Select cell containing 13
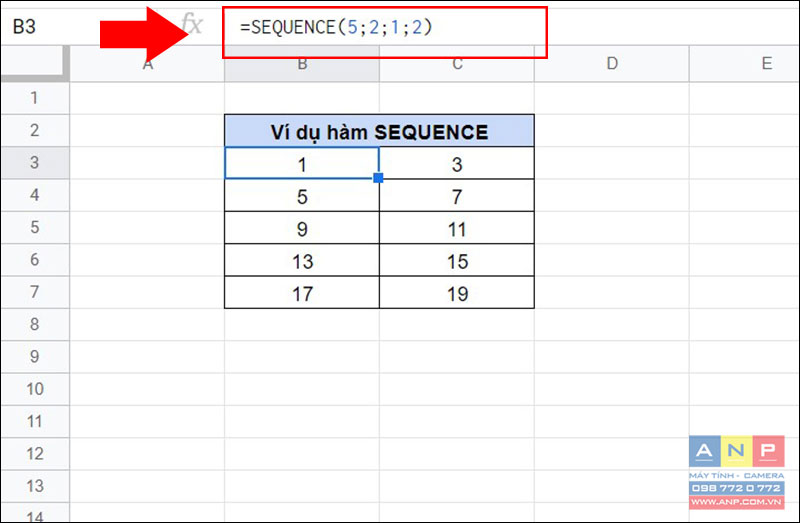 (302, 261)
